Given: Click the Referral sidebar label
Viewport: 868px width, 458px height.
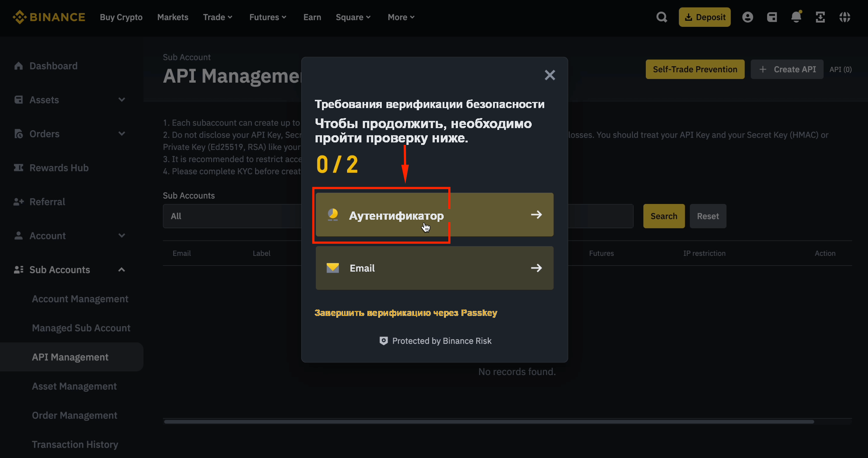Looking at the screenshot, I should pyautogui.click(x=47, y=202).
